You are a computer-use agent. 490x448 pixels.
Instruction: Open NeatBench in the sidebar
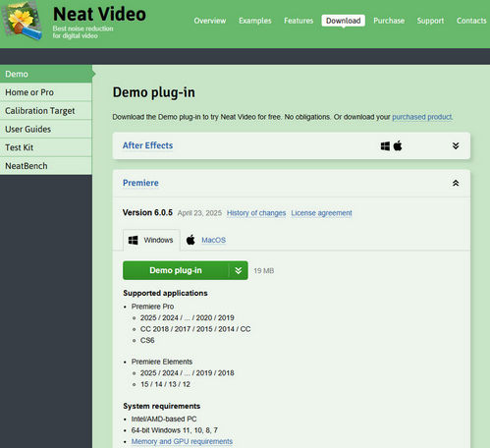click(46, 166)
